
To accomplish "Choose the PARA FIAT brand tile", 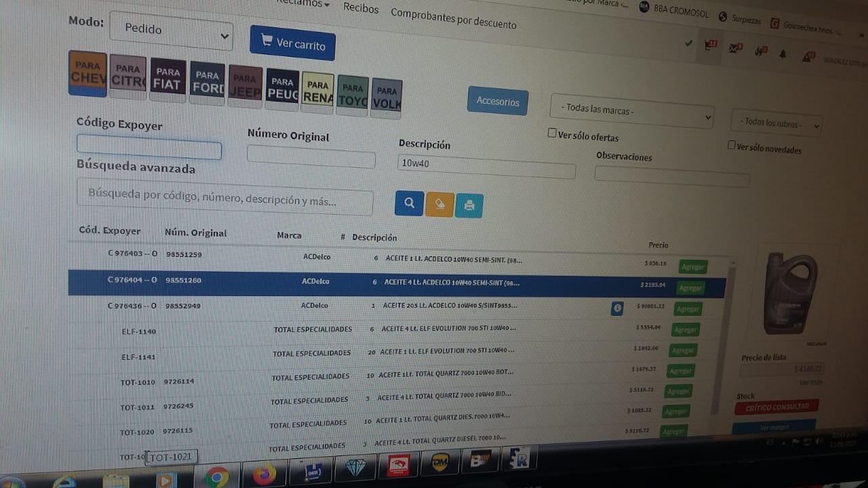I will pos(167,80).
